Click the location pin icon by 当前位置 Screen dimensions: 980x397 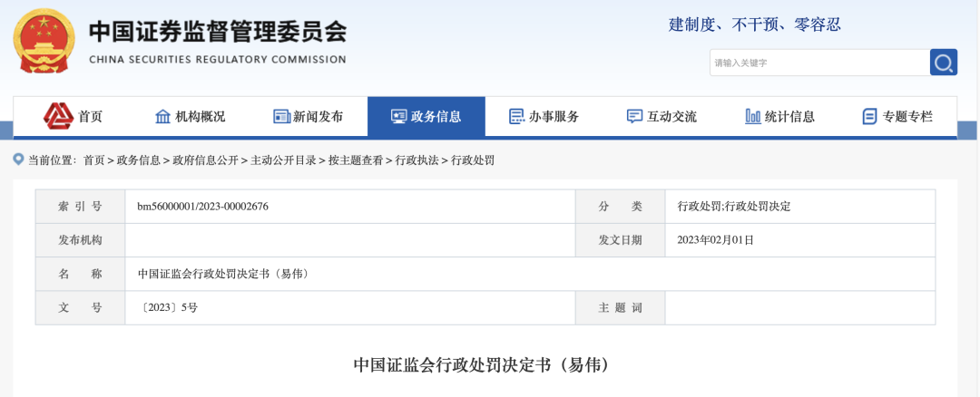coord(18,160)
